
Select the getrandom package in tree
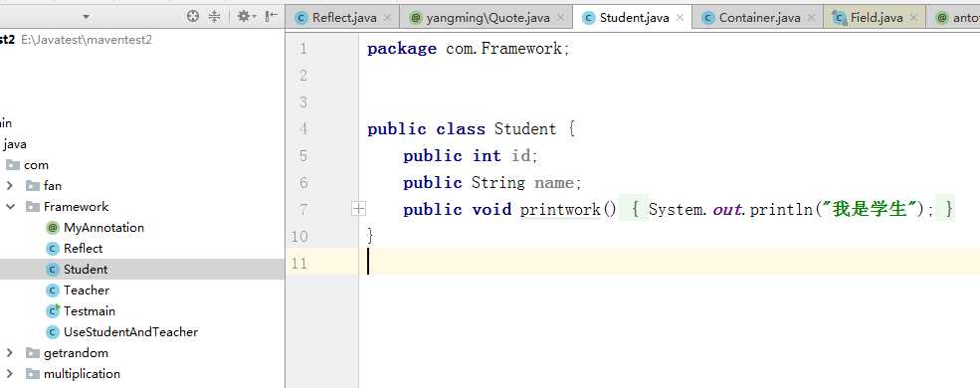coord(76,352)
